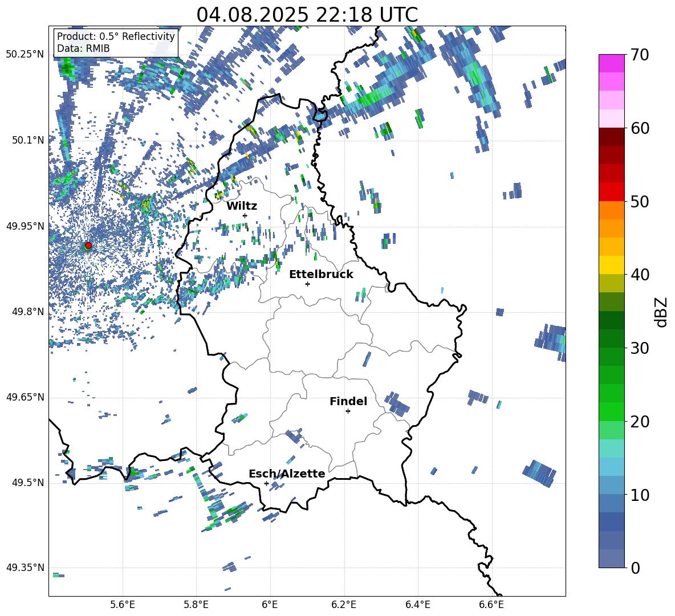Screen dimensions: 675x616
Task: Click the 60 value on the colorbar
Action: tap(640, 128)
